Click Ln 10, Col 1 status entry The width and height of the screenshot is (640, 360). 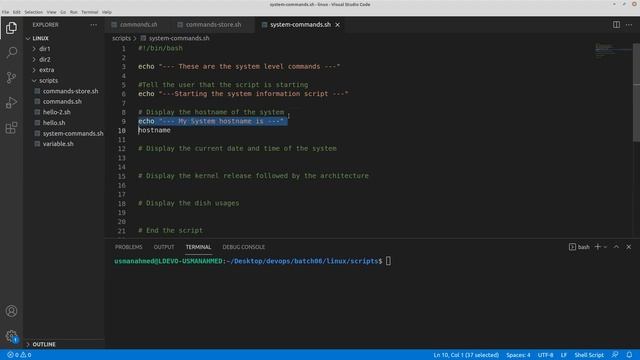point(466,355)
